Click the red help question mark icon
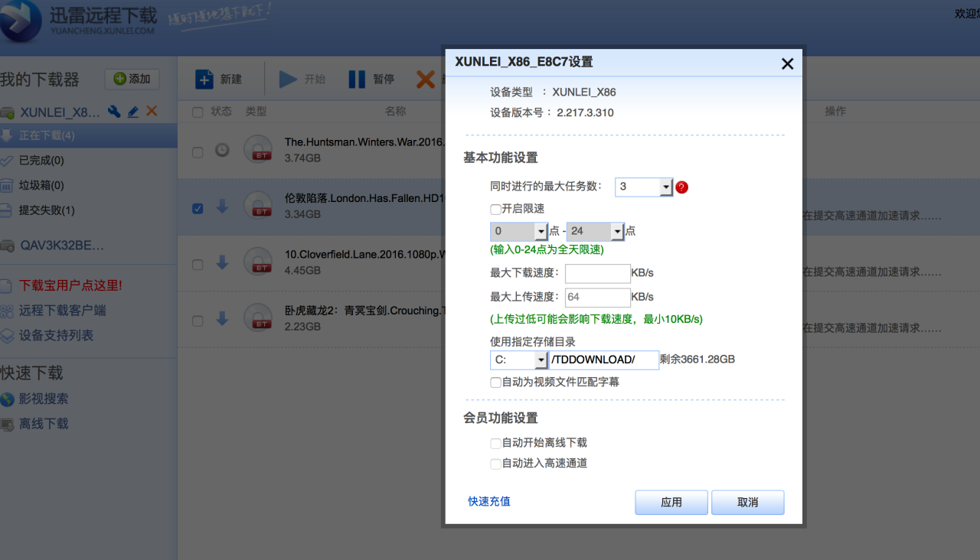 coord(681,187)
